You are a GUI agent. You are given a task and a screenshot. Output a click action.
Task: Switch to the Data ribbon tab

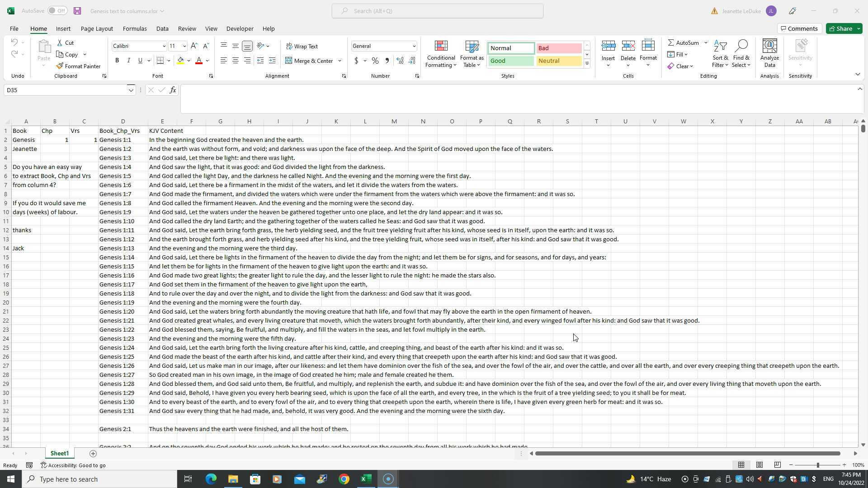click(x=162, y=28)
